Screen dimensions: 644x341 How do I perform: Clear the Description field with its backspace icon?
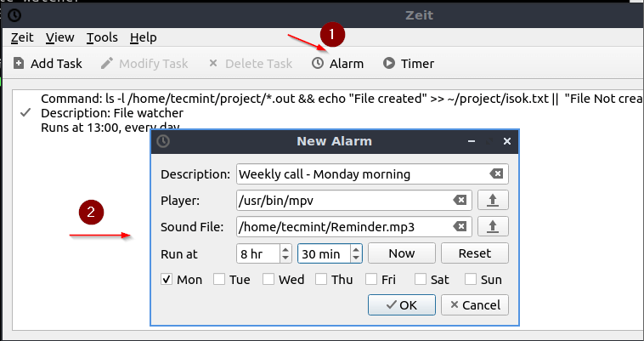coord(496,174)
